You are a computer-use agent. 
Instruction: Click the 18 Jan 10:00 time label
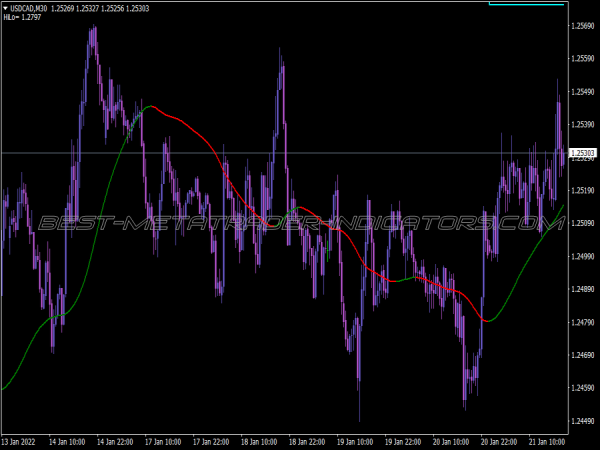259,442
